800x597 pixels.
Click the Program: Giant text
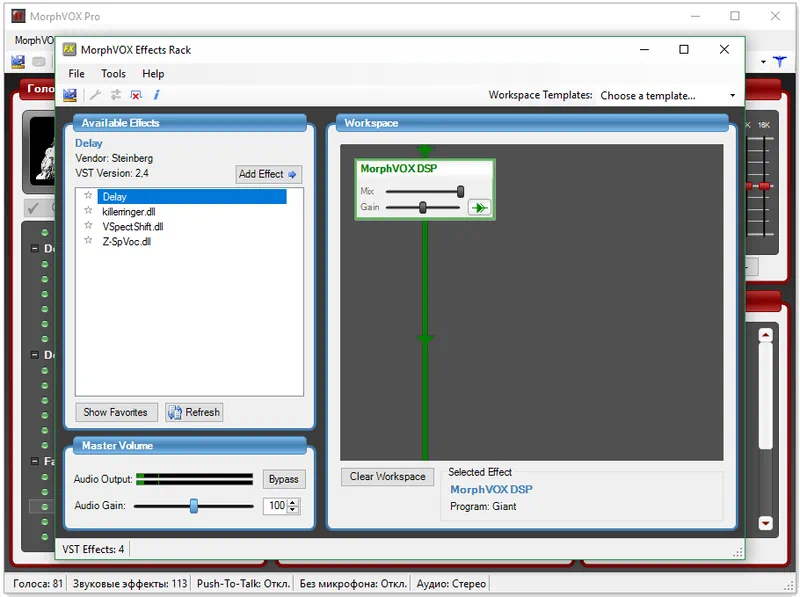coord(483,506)
